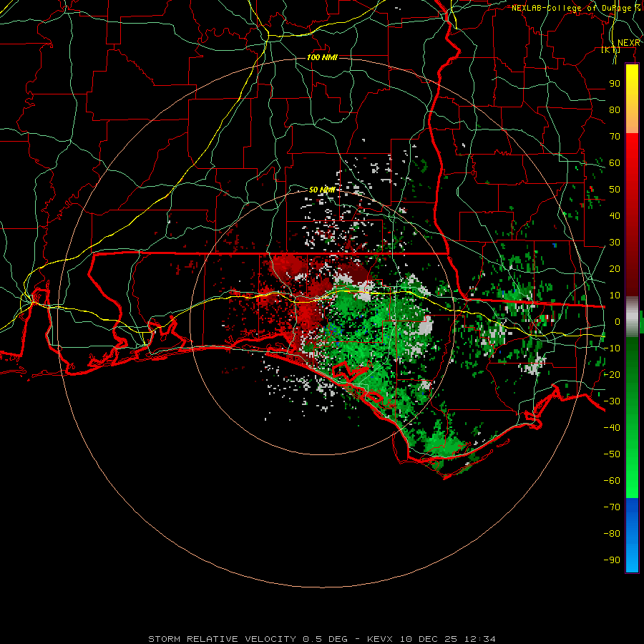Screen dimensions: 644x644
Task: Select the 0 value on velocity scale
Action: pos(617,322)
